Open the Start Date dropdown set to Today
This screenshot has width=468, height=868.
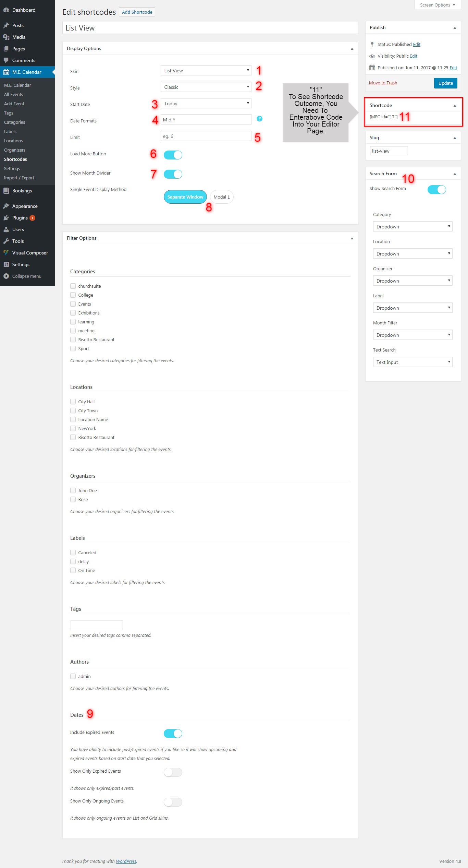(x=206, y=103)
